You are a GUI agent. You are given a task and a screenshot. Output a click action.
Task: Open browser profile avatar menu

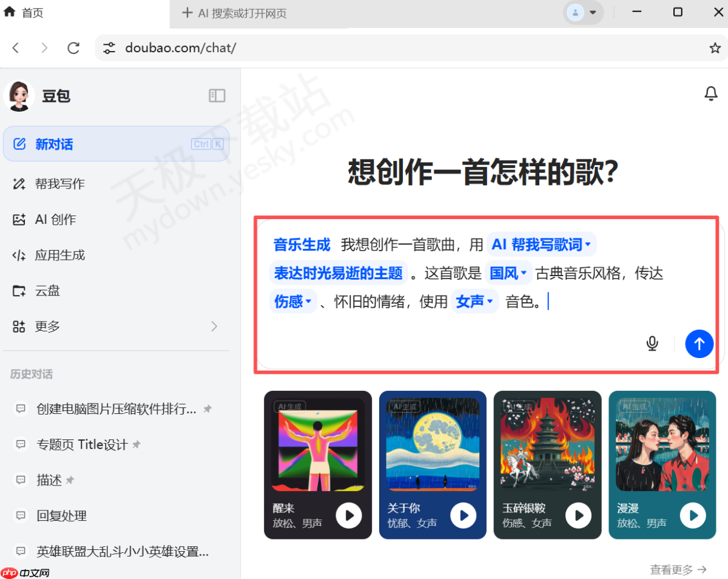[x=583, y=12]
